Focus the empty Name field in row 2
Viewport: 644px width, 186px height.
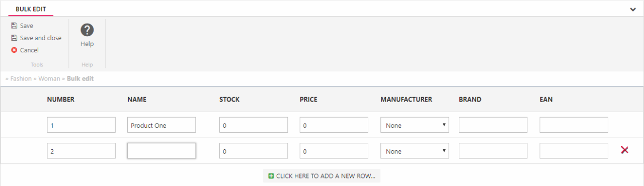(162, 151)
